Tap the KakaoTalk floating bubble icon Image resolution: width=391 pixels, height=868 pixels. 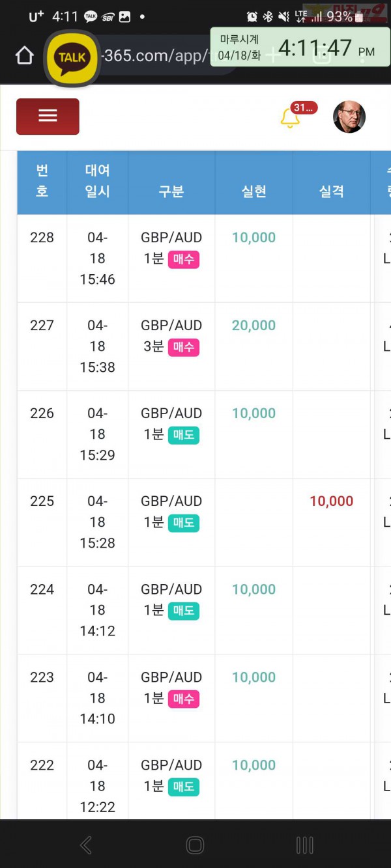pos(72,57)
